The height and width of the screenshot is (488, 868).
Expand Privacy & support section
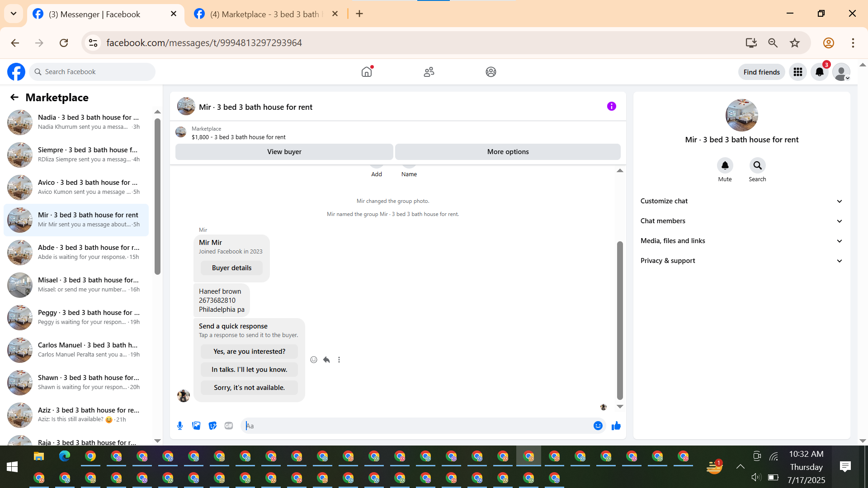coord(741,261)
